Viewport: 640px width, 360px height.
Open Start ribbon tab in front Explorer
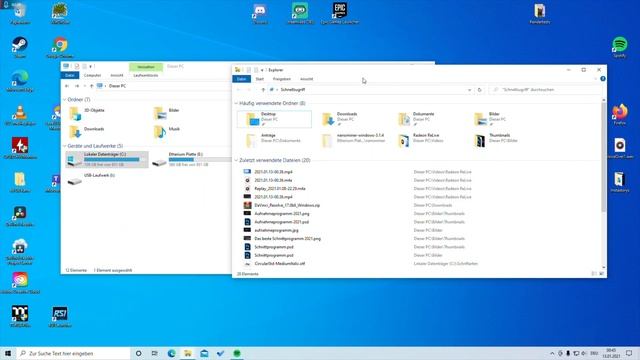(x=260, y=79)
